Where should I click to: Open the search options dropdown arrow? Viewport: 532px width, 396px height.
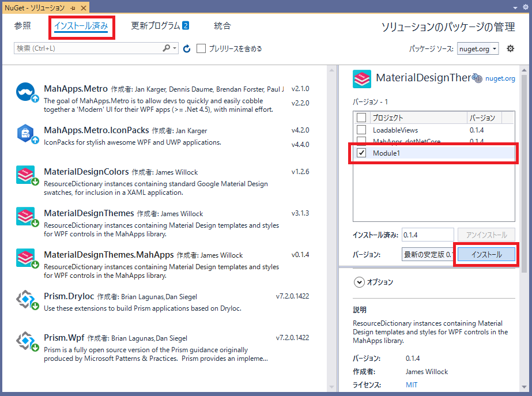pos(175,48)
